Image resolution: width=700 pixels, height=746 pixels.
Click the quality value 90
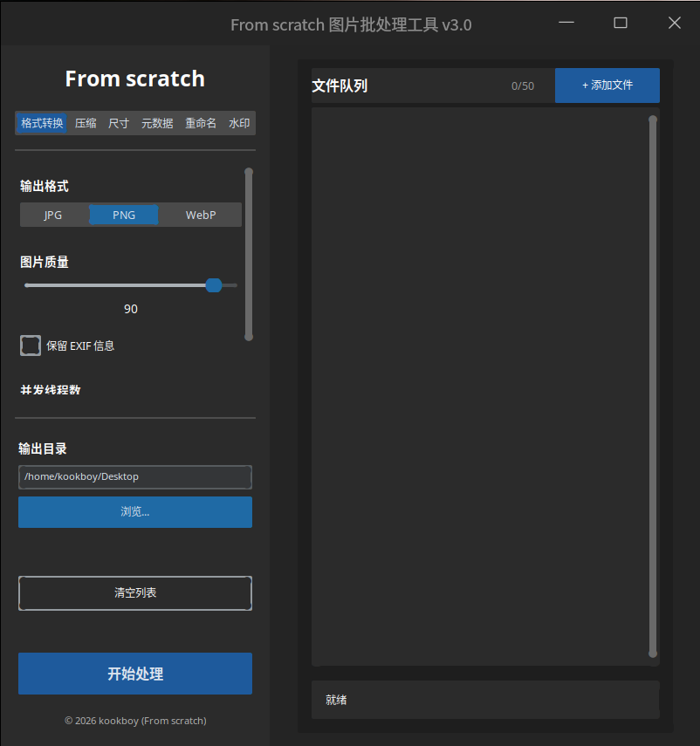coord(131,309)
